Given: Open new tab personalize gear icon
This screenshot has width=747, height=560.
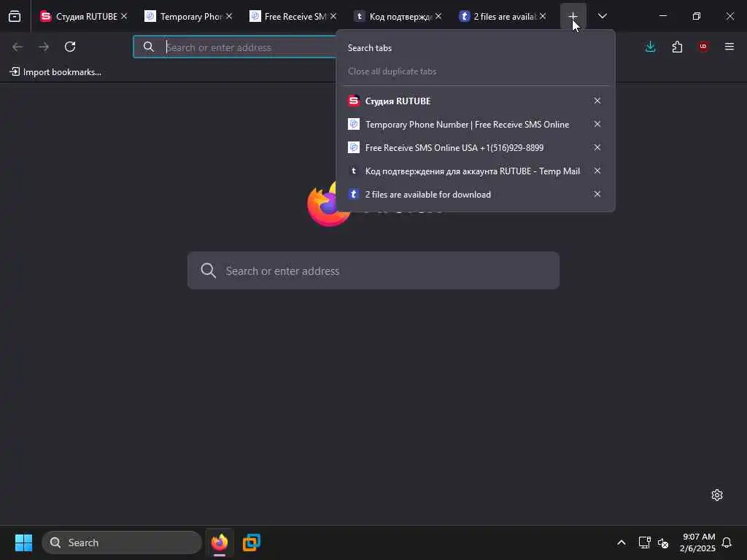Looking at the screenshot, I should coord(717,495).
